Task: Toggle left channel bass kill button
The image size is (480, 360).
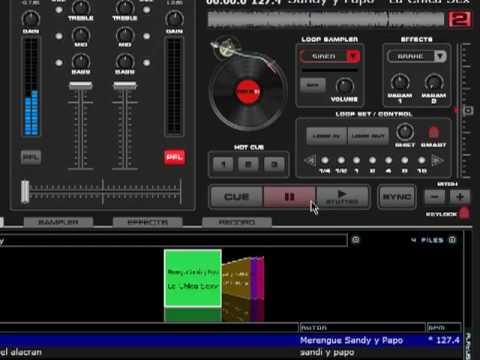Action: pyautogui.click(x=59, y=63)
